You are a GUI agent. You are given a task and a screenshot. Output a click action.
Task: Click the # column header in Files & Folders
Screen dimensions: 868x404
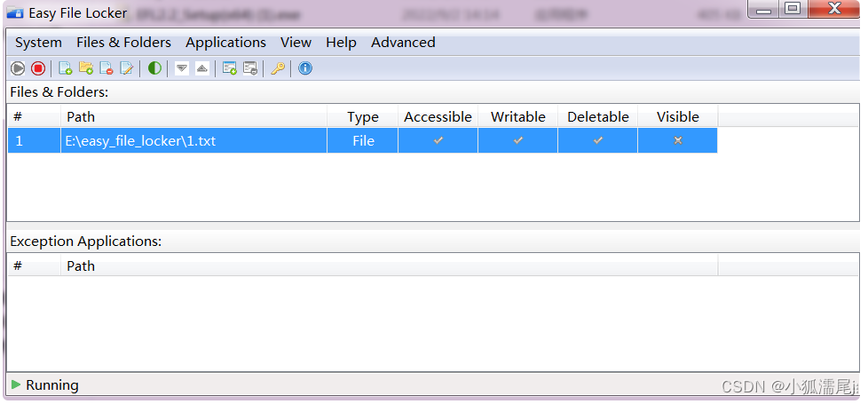35,117
